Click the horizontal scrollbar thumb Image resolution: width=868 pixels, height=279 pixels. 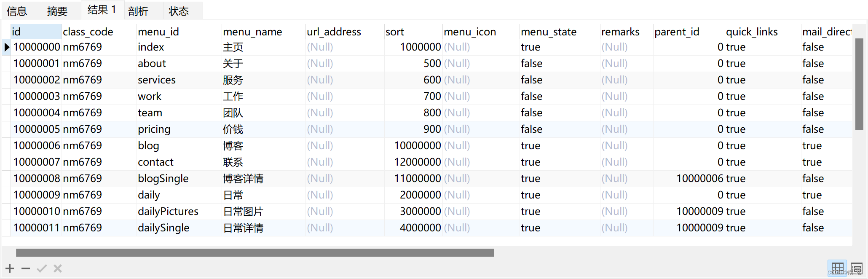pyautogui.click(x=255, y=252)
